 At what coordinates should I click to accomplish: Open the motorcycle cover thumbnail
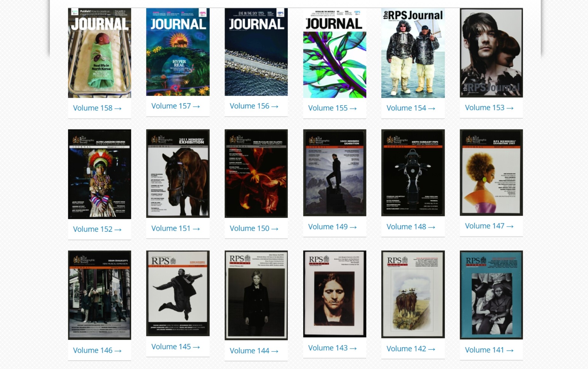coord(413,173)
